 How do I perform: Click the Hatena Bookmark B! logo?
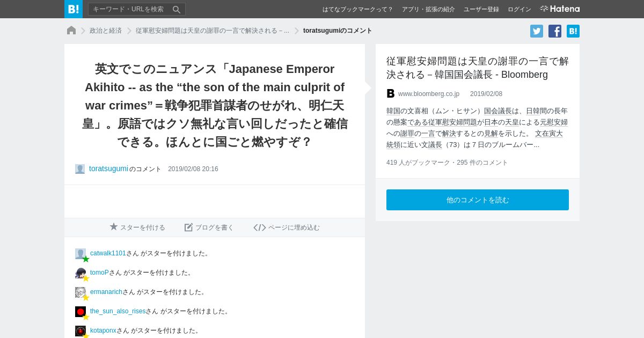(74, 9)
